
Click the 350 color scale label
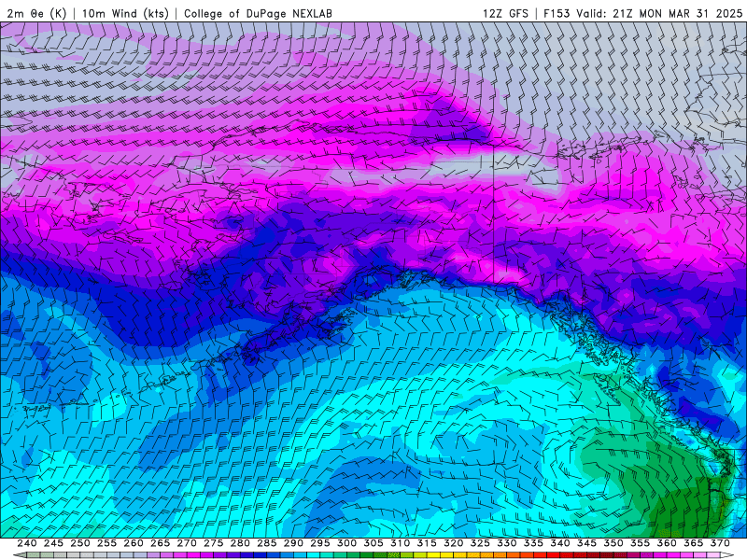[x=613, y=543]
